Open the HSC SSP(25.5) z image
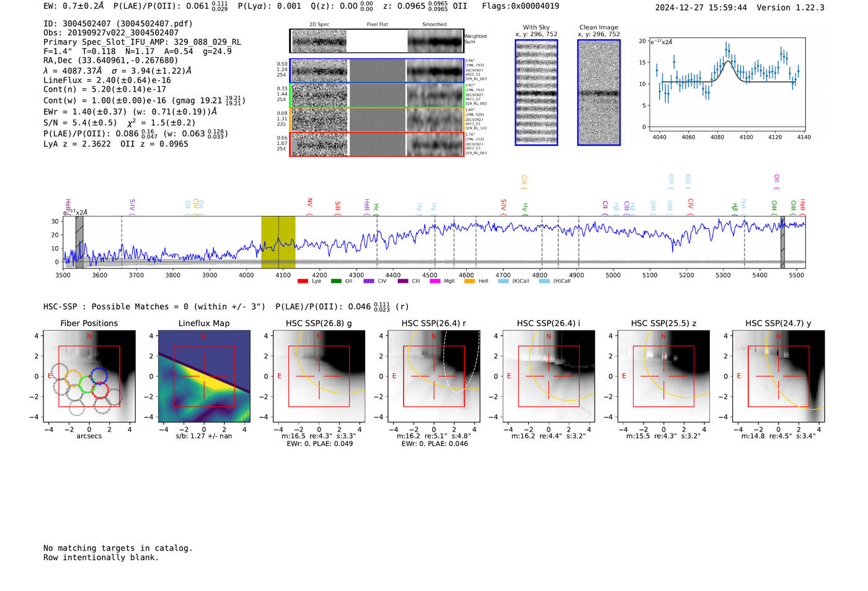This screenshot has width=868, height=591. point(663,376)
